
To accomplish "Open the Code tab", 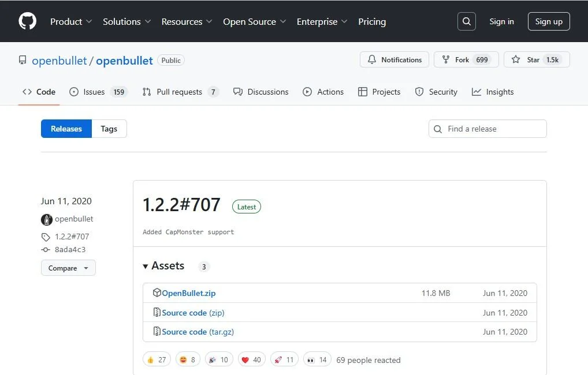I will pos(39,92).
